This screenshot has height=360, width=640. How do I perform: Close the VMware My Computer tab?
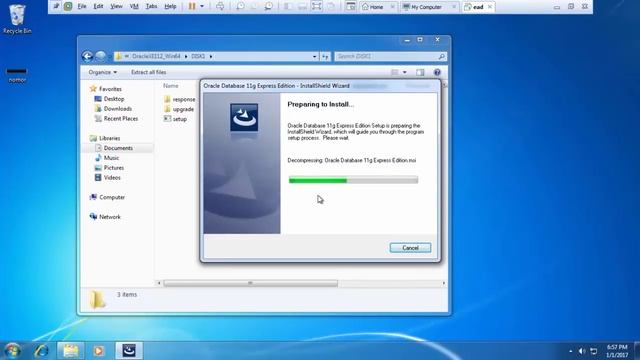click(453, 7)
